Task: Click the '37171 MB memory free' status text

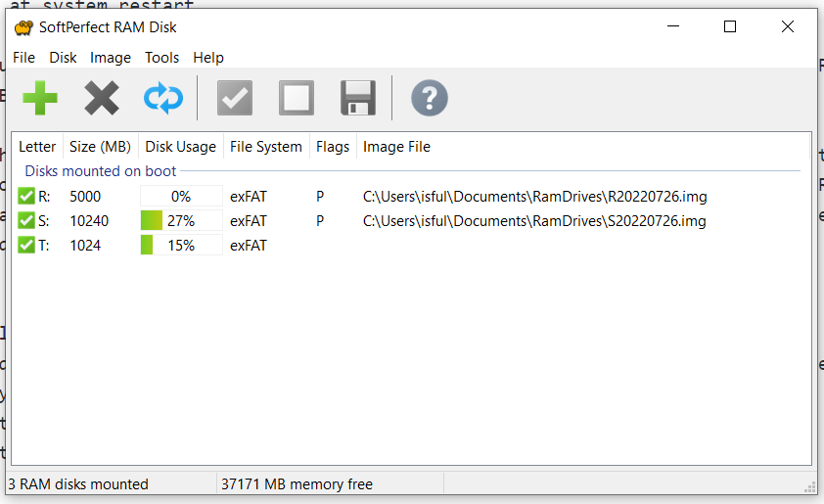Action: [x=297, y=484]
